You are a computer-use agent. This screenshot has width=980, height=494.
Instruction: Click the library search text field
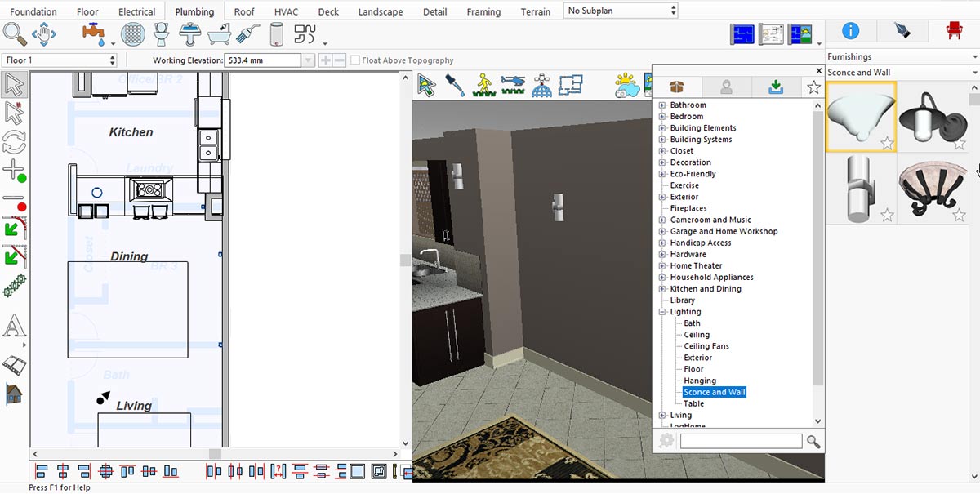click(741, 441)
